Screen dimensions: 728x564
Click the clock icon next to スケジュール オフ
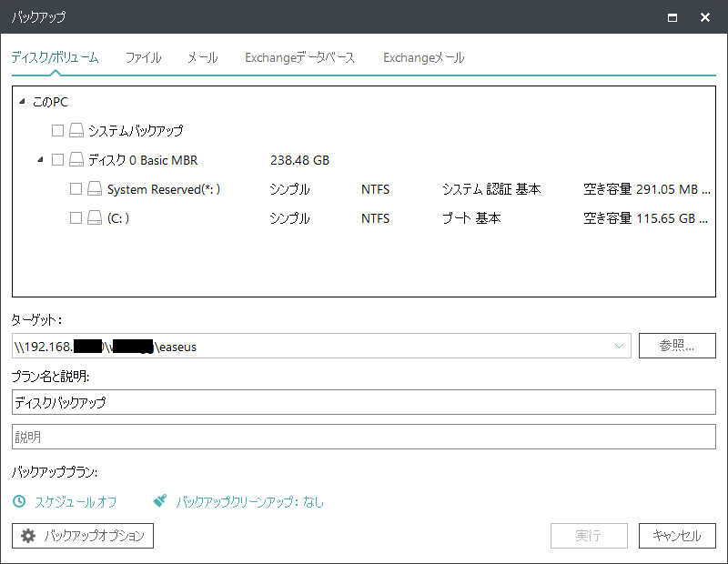[19, 501]
